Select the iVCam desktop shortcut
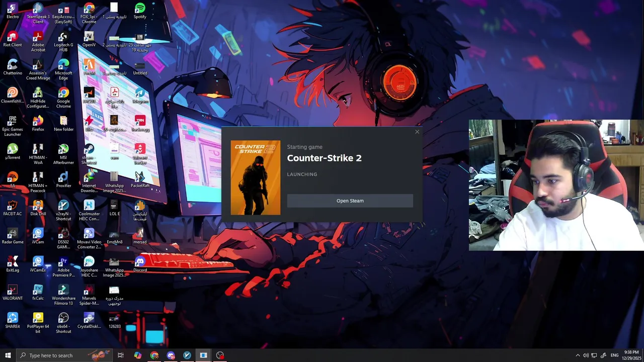644x362 pixels. point(38,236)
